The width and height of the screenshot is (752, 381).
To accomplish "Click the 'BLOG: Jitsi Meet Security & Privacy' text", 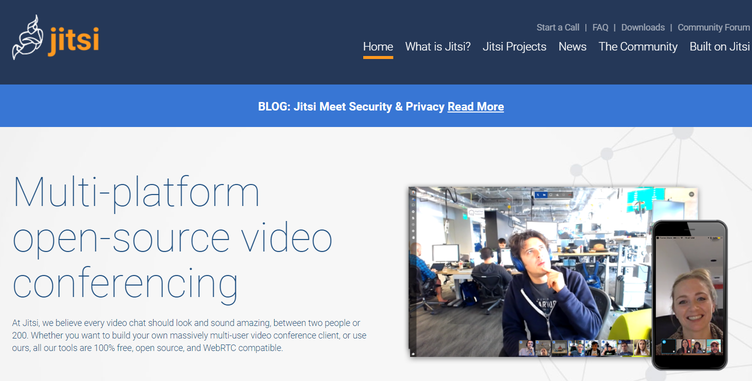I will point(351,107).
